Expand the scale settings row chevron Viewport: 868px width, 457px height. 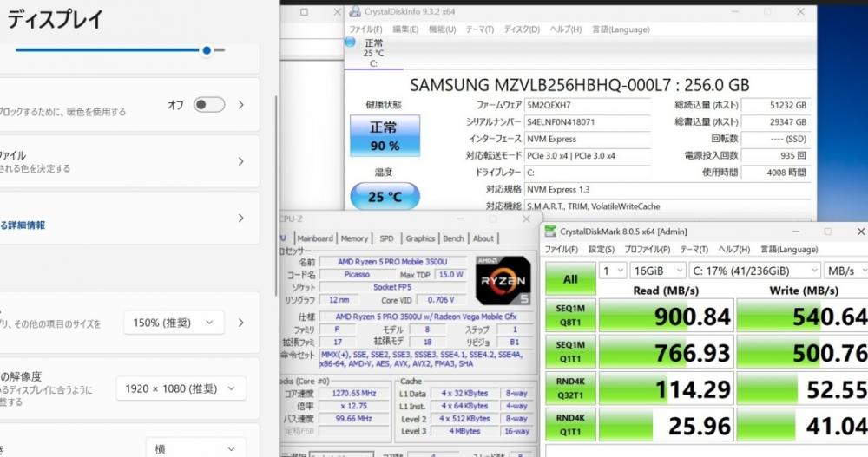click(240, 323)
